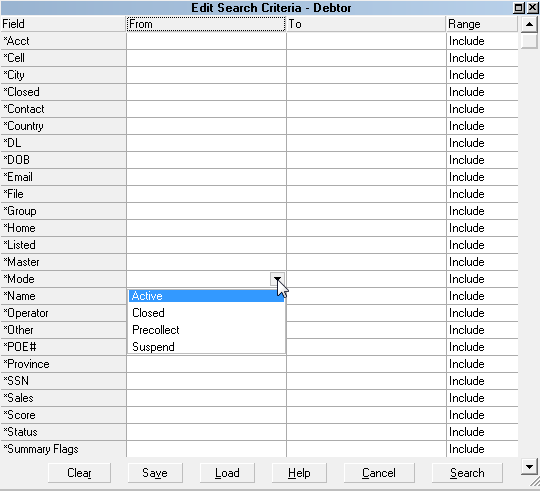Pick Precollect from the Mode options
The image size is (540, 491).
click(206, 330)
